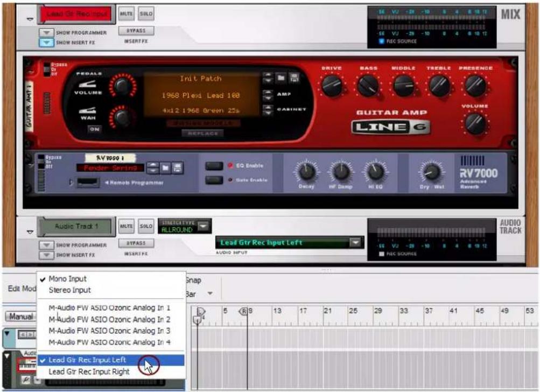The image size is (540, 392).
Task: Choose M-Audio FW ASIO Ozonic Analog In 2
Action: (109, 319)
